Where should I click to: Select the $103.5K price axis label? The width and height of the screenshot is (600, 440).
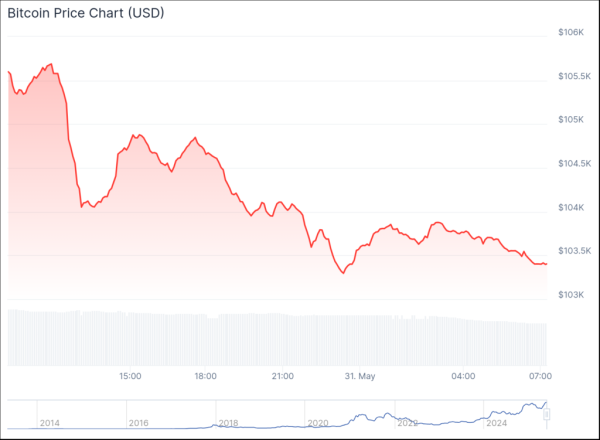pyautogui.click(x=575, y=251)
